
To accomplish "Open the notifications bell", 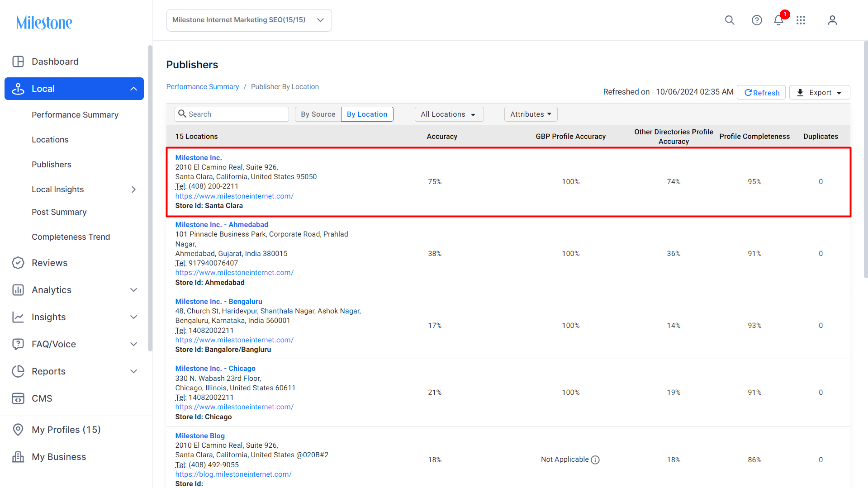I will coord(778,20).
